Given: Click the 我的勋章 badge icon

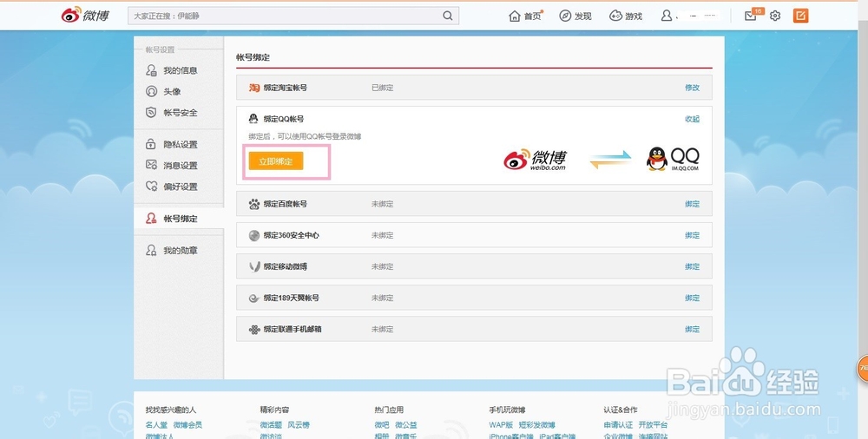Looking at the screenshot, I should [x=151, y=250].
